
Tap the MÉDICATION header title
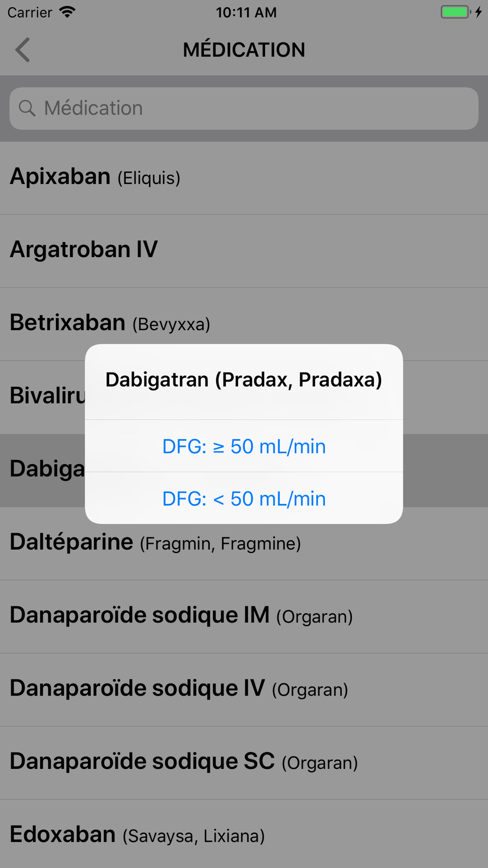pyautogui.click(x=244, y=50)
